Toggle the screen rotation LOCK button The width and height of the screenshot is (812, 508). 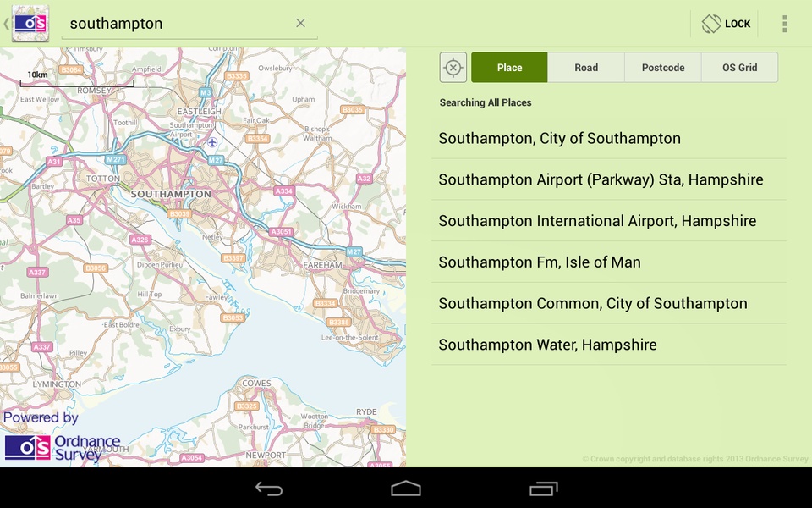point(726,24)
